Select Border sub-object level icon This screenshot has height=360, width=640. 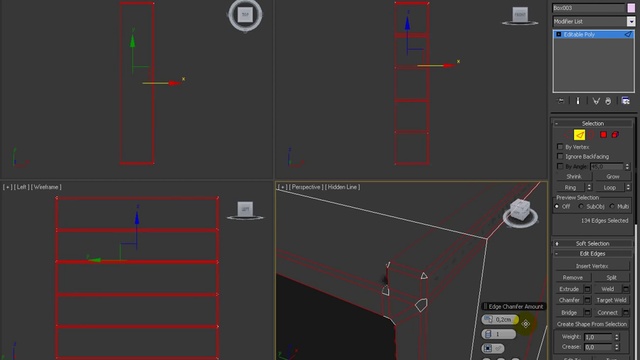point(591,135)
